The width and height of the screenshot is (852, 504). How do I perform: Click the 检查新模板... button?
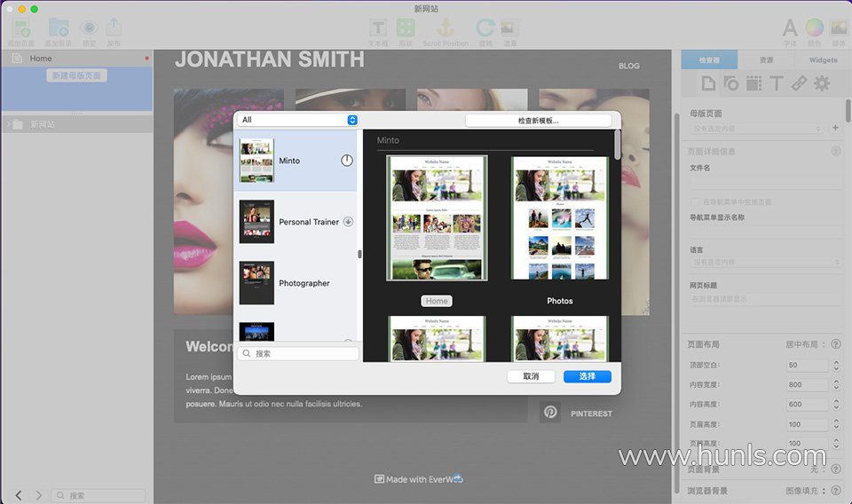coord(539,121)
